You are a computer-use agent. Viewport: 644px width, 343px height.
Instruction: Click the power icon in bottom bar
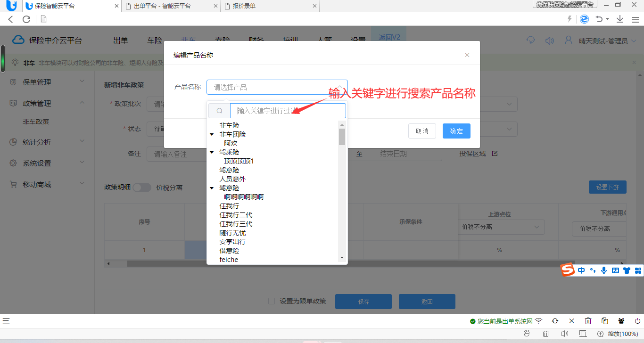click(637, 321)
